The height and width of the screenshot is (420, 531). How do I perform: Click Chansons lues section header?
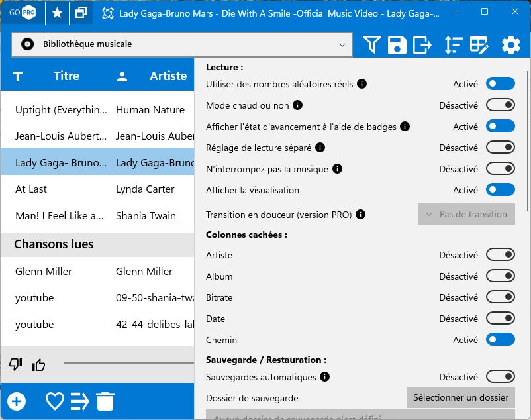point(97,244)
